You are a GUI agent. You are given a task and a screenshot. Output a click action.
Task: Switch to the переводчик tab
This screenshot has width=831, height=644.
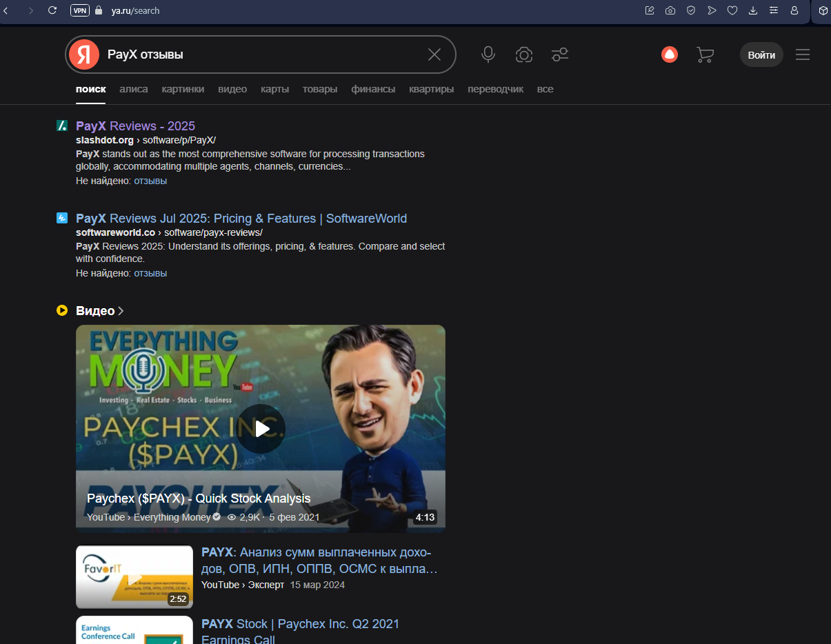(x=495, y=89)
